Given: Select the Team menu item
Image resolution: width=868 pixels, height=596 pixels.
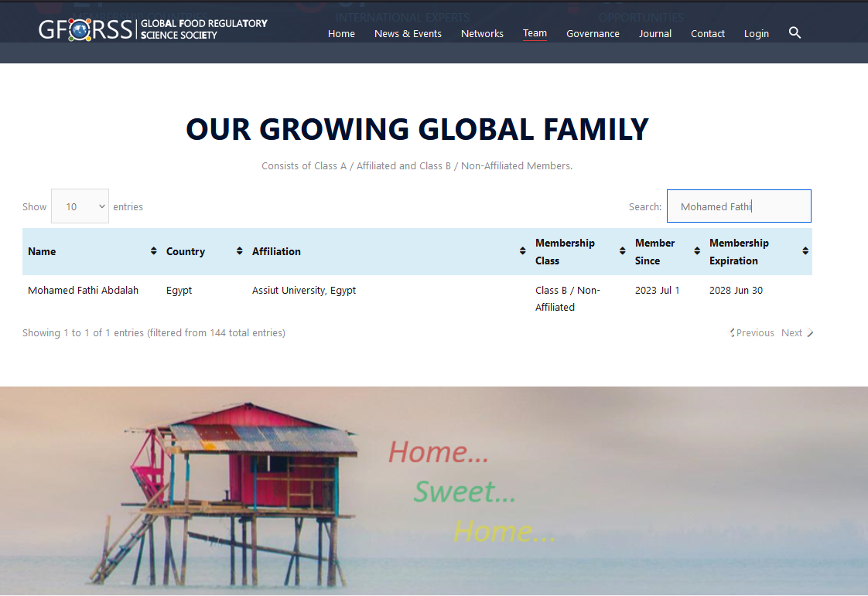Looking at the screenshot, I should 535,33.
